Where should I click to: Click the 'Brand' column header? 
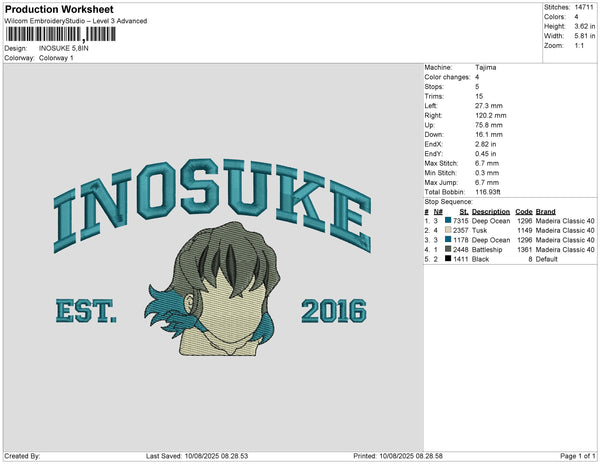(x=546, y=212)
